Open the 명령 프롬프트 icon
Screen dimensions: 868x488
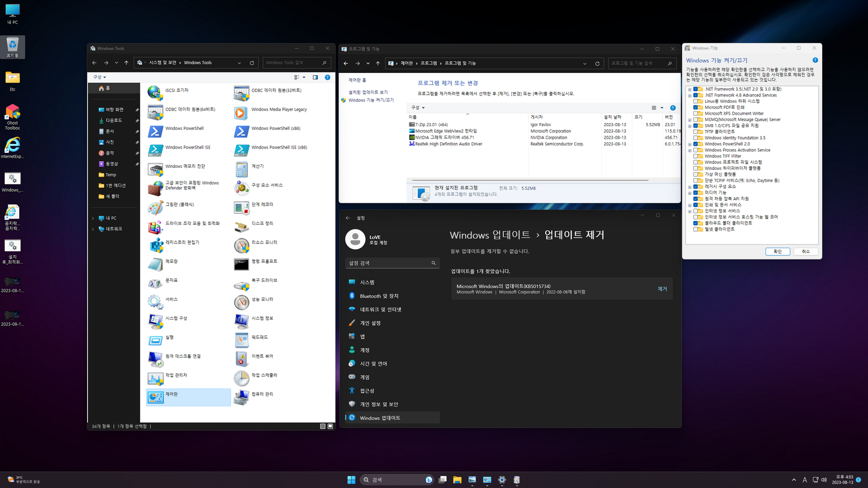241,263
